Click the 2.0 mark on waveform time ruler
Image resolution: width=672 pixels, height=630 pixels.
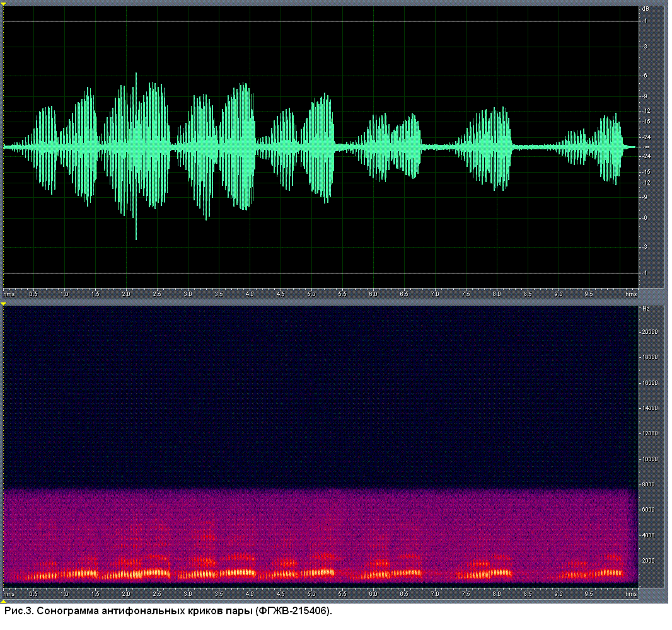[x=126, y=294]
